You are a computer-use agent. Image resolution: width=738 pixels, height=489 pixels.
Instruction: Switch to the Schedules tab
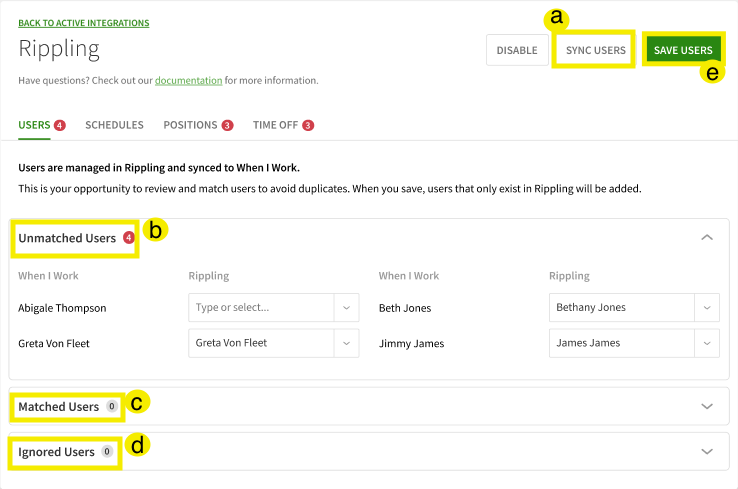tap(114, 125)
